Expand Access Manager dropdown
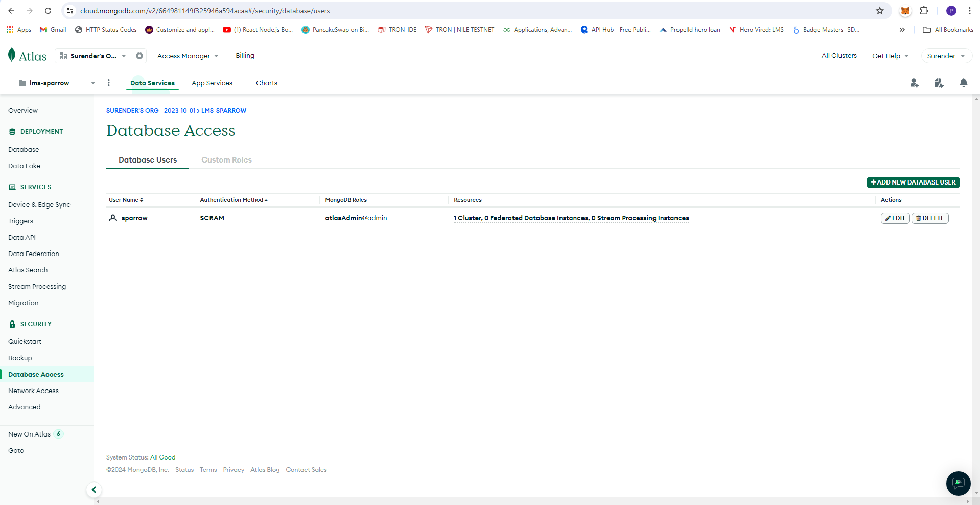 click(x=188, y=56)
